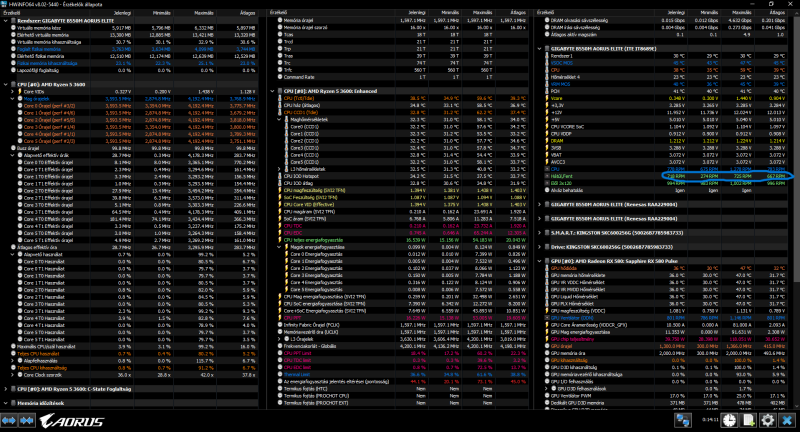Expand the Core Clock szorzók row

pos(13,375)
